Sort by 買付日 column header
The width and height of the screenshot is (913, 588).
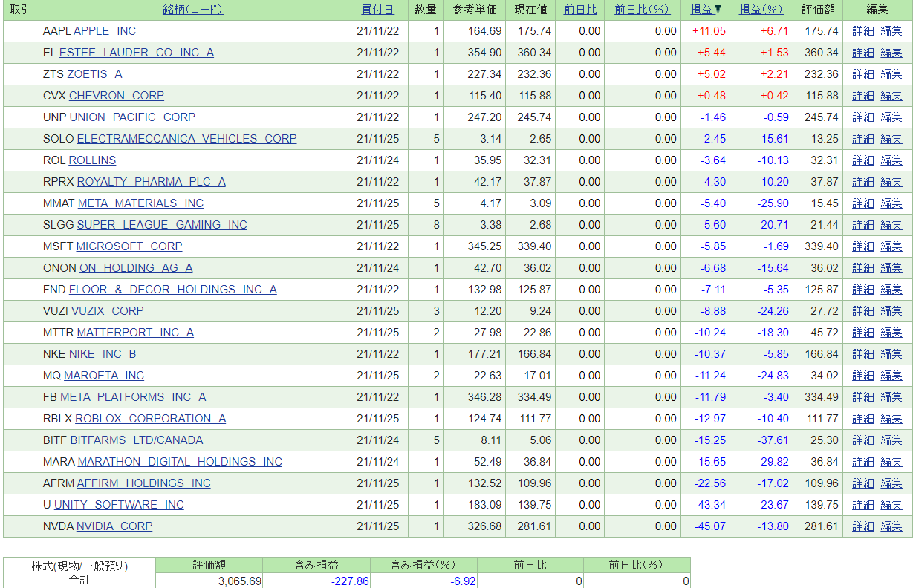(x=377, y=10)
